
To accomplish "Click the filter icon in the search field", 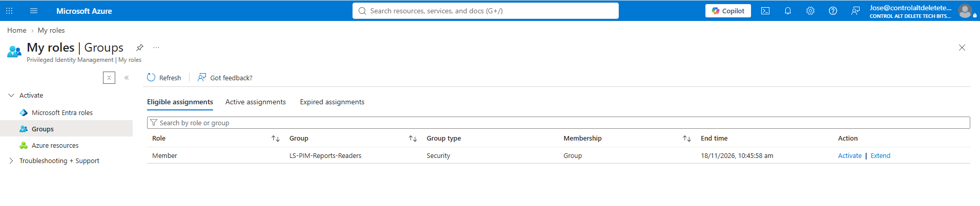I will (x=153, y=123).
